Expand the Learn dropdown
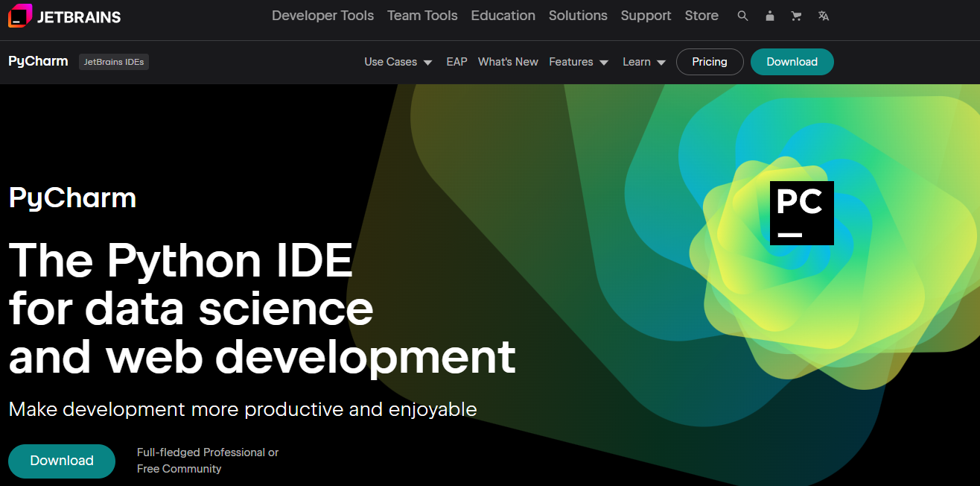This screenshot has height=486, width=980. click(644, 62)
